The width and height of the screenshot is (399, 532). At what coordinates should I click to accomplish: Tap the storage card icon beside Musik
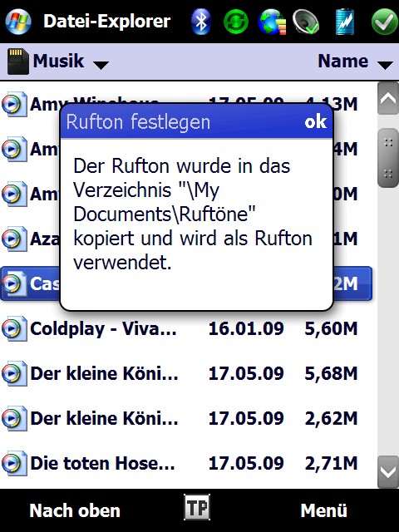pyautogui.click(x=18, y=62)
